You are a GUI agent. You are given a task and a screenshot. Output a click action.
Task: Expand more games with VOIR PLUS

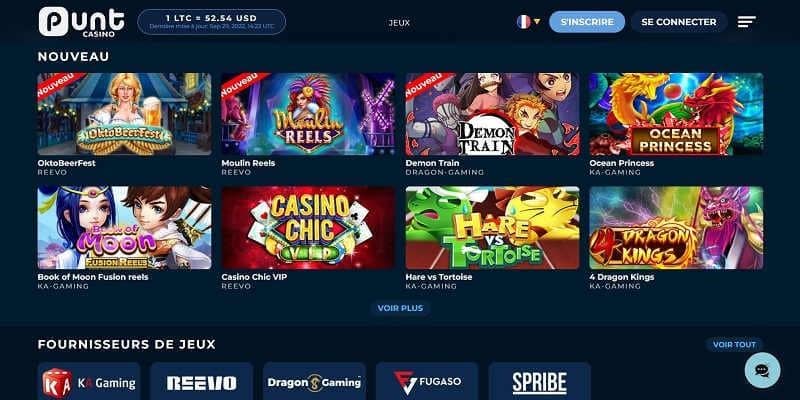tap(400, 308)
